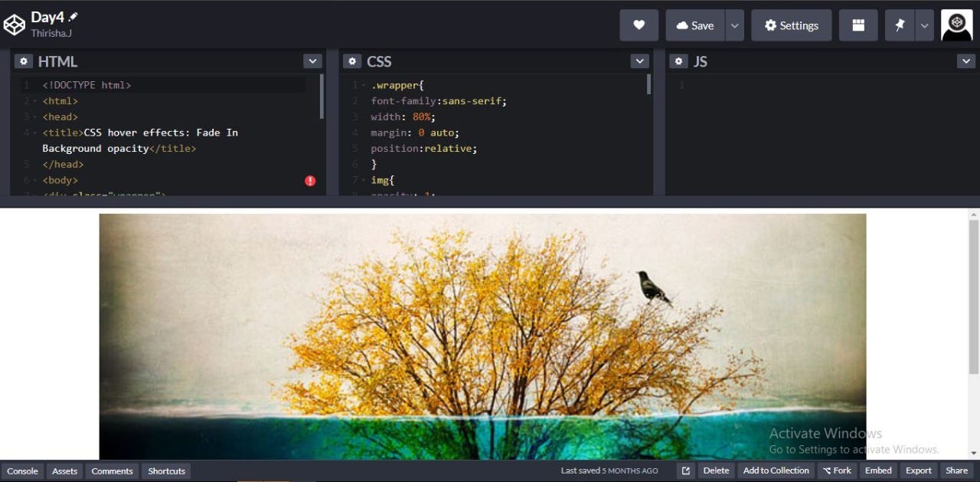The height and width of the screenshot is (482, 980).
Task: Open keyboard Shortcuts panel
Action: 167,471
